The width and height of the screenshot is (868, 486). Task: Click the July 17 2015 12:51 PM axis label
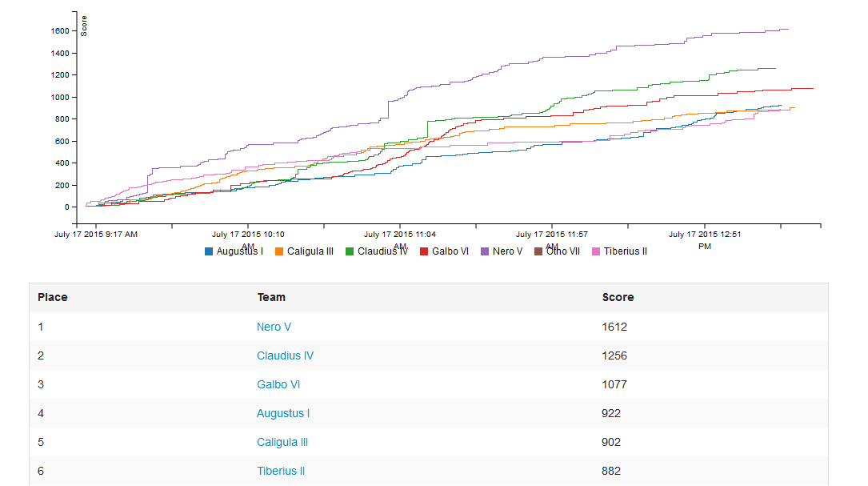coord(705,240)
